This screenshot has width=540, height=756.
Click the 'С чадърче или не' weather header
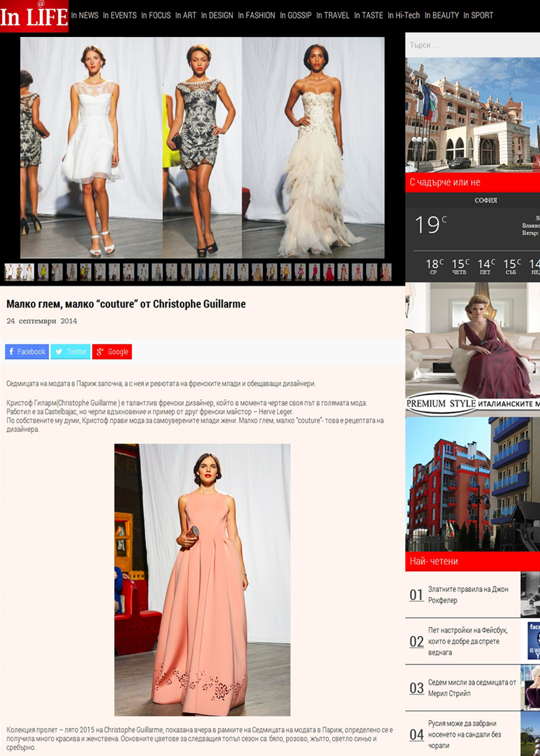445,182
